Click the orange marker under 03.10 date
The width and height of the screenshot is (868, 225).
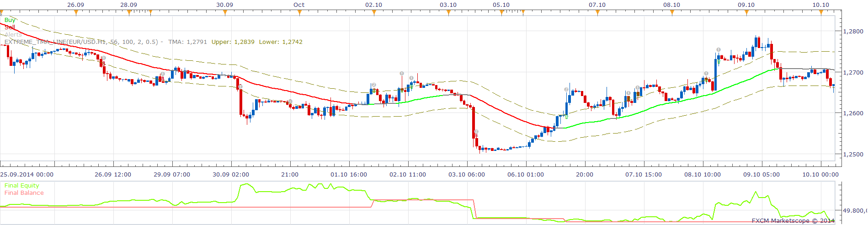coord(448,13)
